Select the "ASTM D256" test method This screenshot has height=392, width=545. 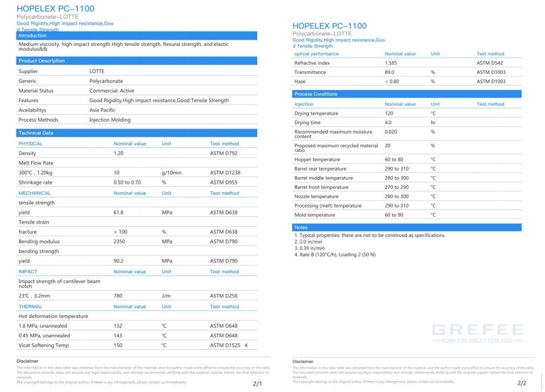224,296
